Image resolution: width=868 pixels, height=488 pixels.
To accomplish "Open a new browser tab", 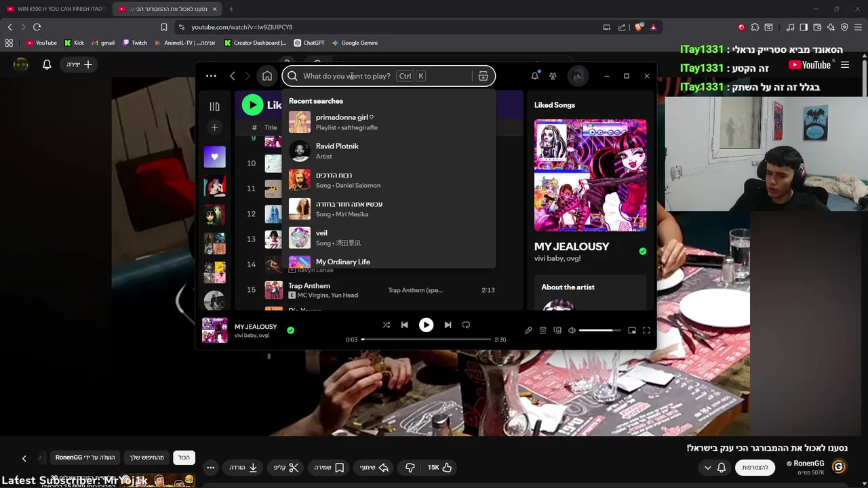I will [231, 9].
